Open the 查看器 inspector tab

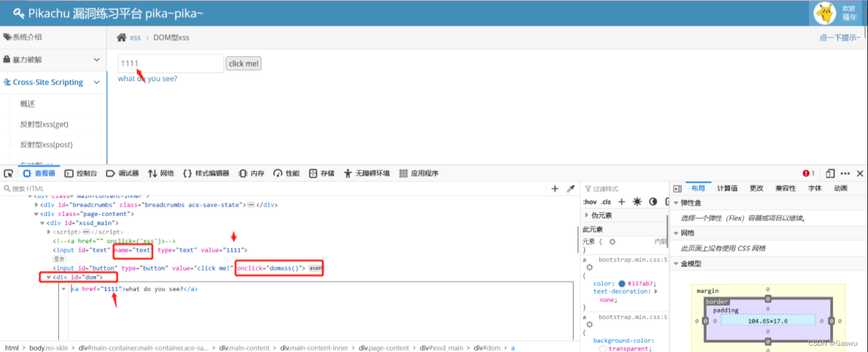click(39, 173)
